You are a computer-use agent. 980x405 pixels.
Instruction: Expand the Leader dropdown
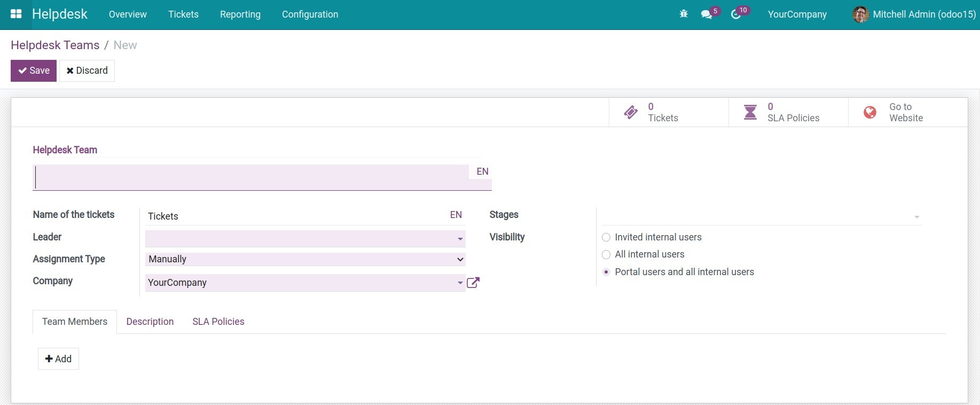(x=460, y=239)
